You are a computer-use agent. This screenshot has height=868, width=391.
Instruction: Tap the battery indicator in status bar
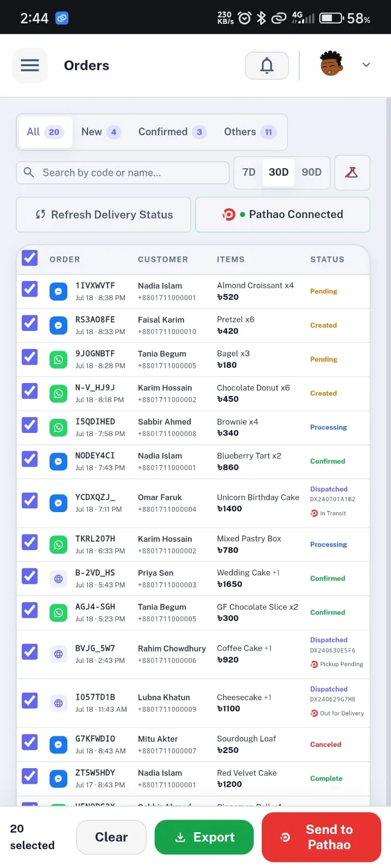331,18
